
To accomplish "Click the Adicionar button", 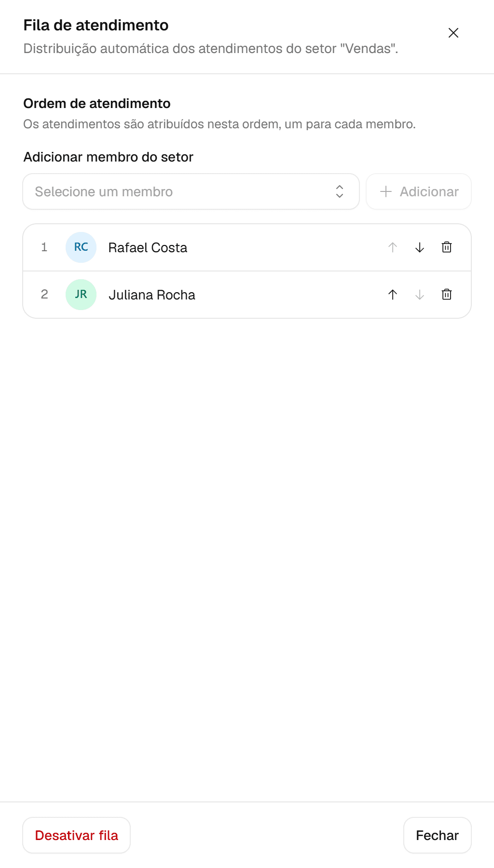I will tap(419, 191).
